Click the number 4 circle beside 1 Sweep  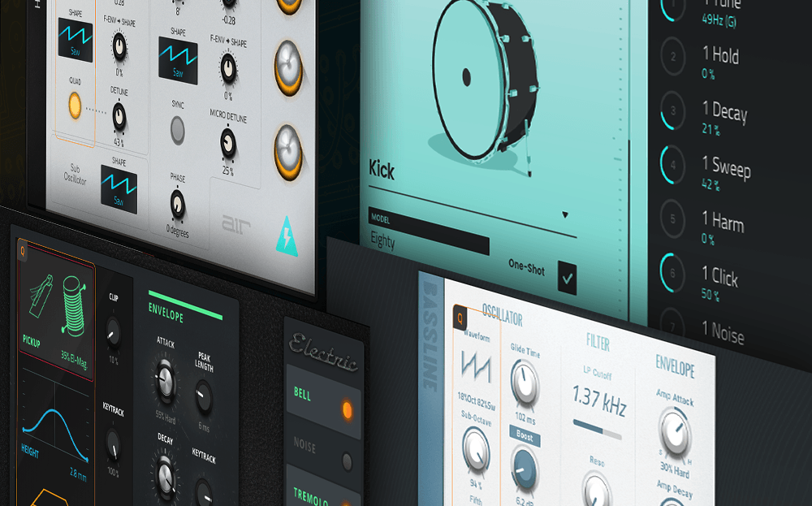pos(673,165)
